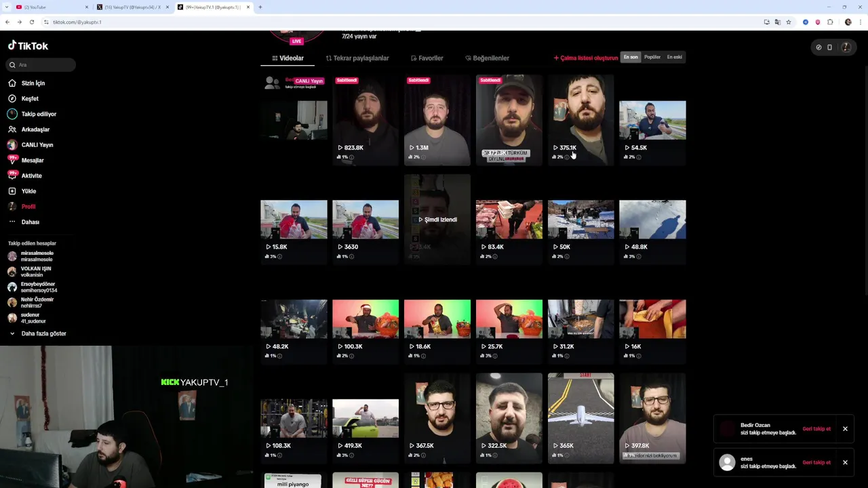Click compass icon in floating toolbar
The height and width of the screenshot is (488, 868).
818,47
